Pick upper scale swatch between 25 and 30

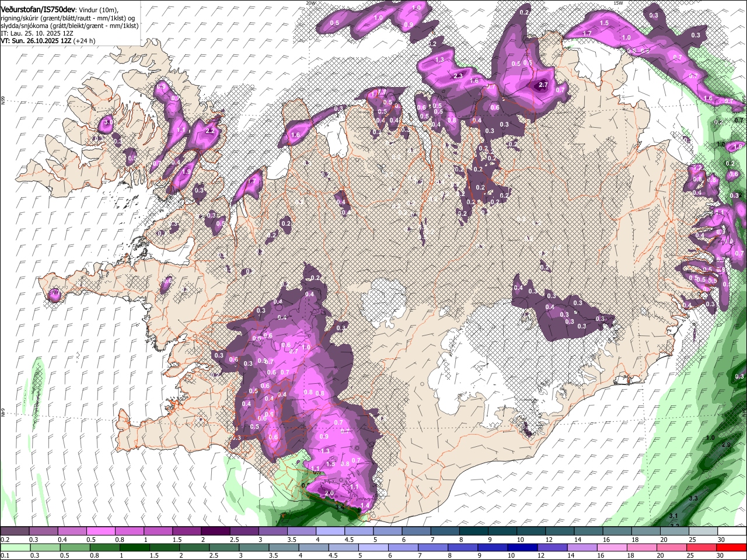coord(703,531)
